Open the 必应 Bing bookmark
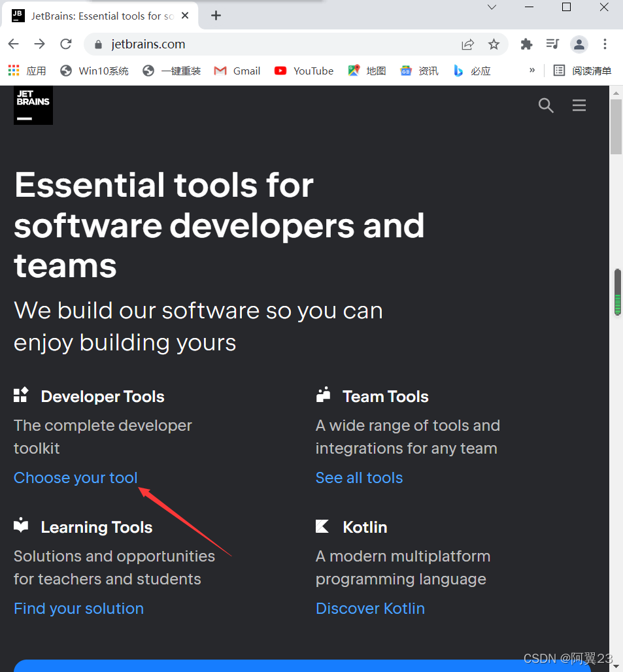This screenshot has width=623, height=672. (472, 71)
